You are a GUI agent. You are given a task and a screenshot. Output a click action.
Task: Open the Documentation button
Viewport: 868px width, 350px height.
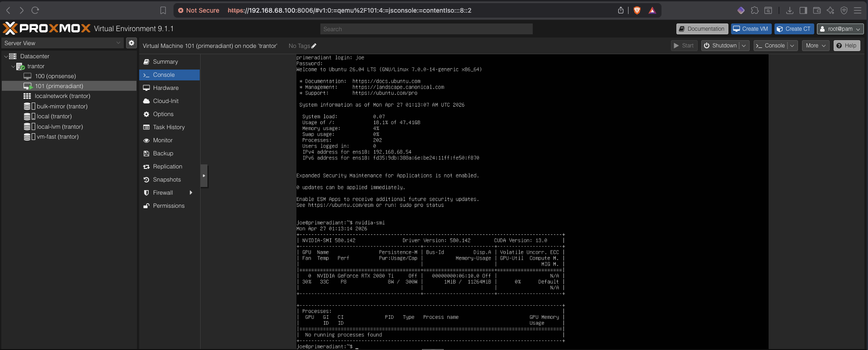(x=702, y=29)
